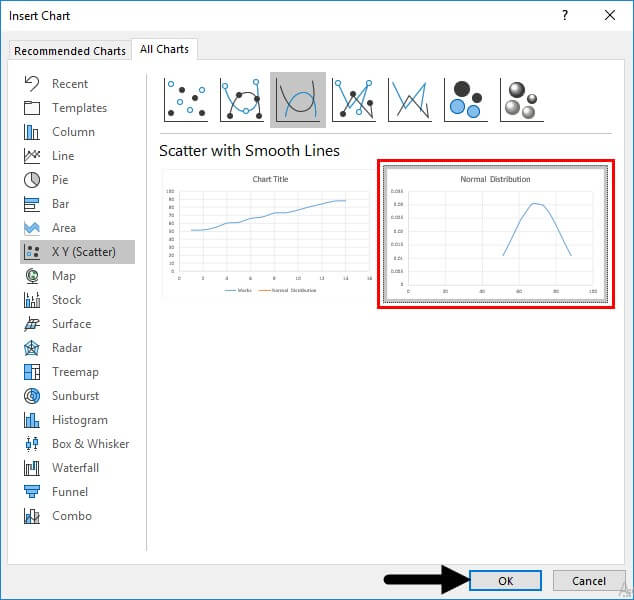Select the Sunburst chart category
Screen dimensions: 634x600
pyautogui.click(x=77, y=396)
